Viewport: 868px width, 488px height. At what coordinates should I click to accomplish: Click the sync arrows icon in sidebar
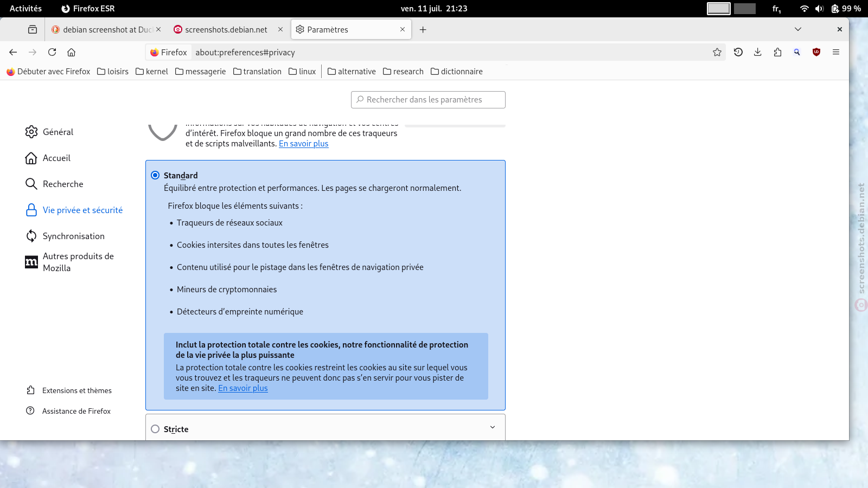click(x=31, y=236)
